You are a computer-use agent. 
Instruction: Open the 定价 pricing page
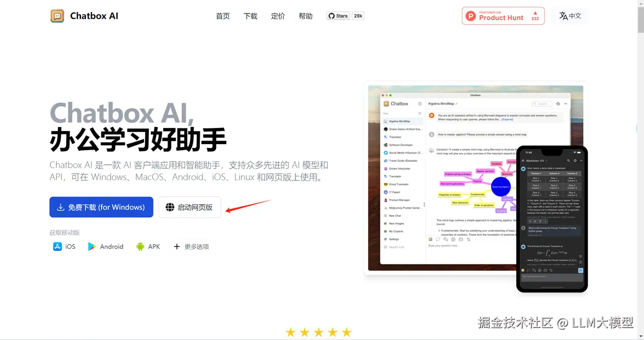278,16
